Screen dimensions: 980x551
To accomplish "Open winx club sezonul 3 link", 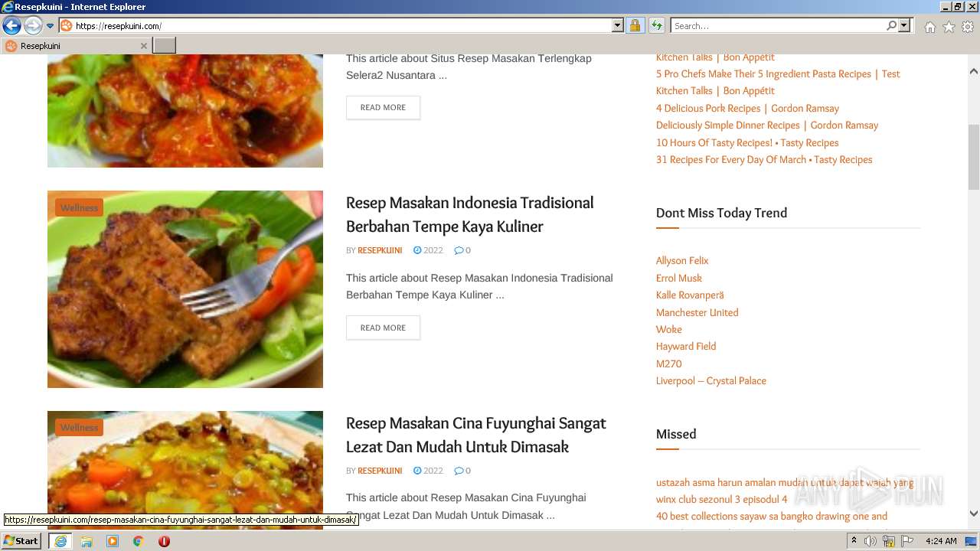I will coord(721,500).
